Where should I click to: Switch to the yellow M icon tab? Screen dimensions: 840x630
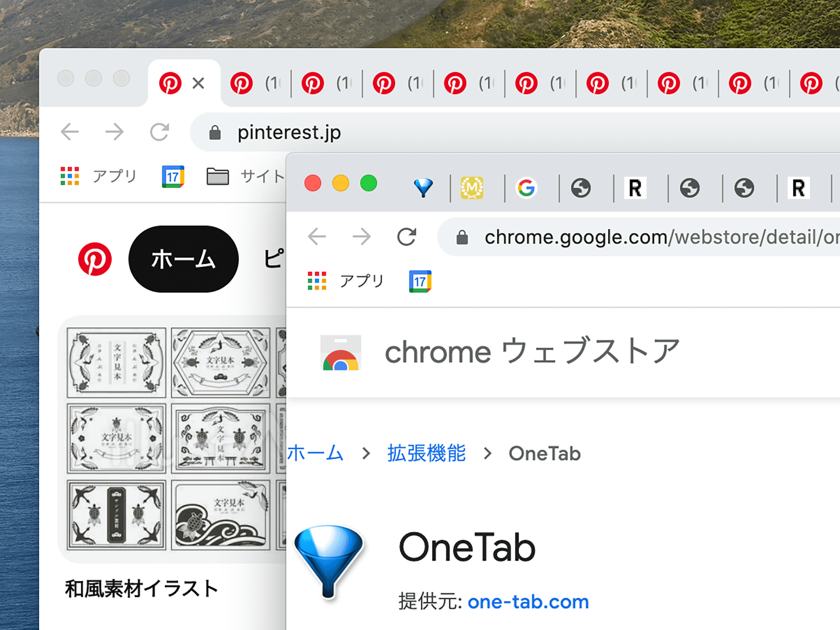(472, 188)
